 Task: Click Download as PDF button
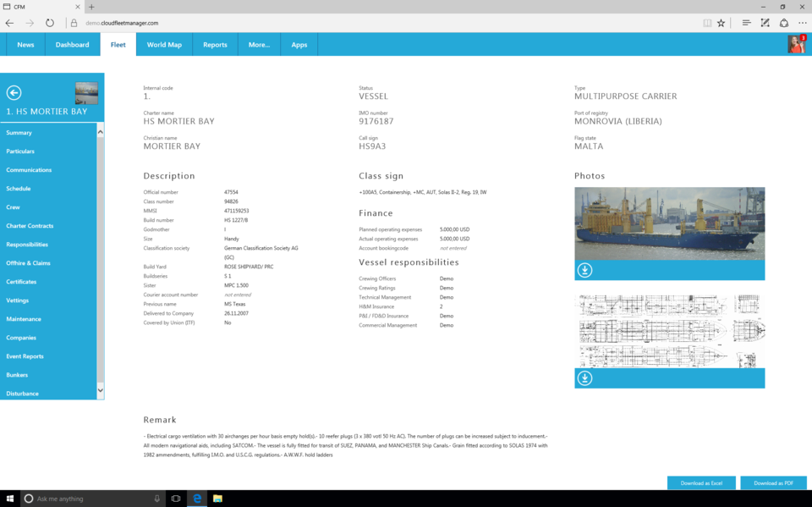[773, 482]
